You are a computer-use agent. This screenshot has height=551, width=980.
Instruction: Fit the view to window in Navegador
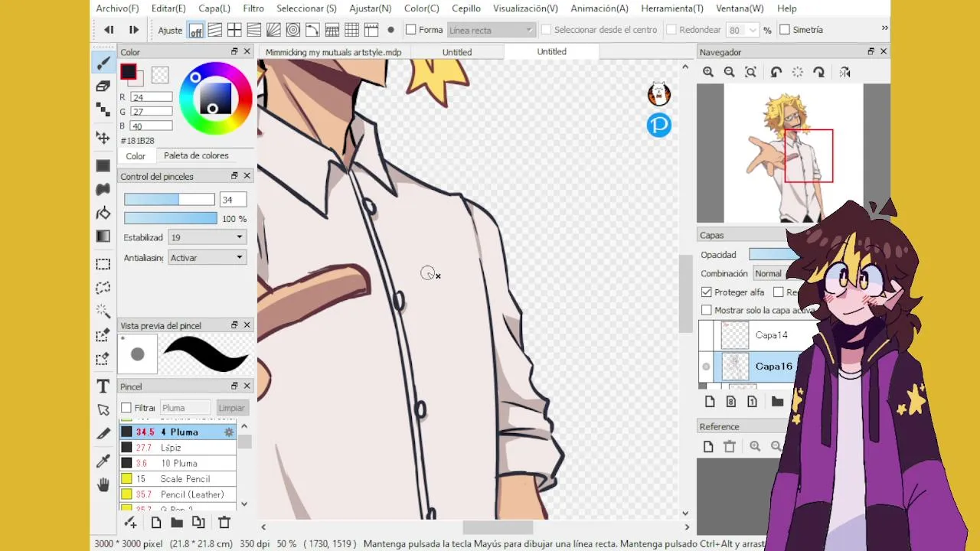tap(751, 72)
